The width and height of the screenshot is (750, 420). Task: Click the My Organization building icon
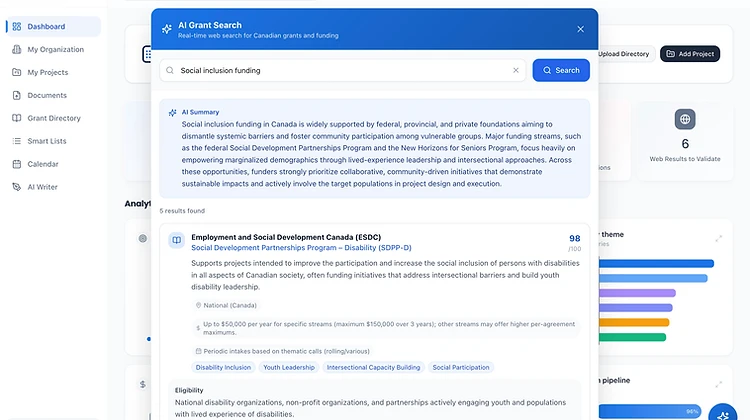pyautogui.click(x=17, y=49)
